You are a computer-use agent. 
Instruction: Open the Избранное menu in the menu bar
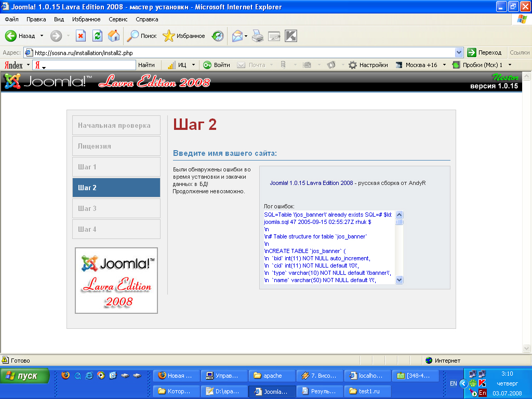click(x=86, y=19)
